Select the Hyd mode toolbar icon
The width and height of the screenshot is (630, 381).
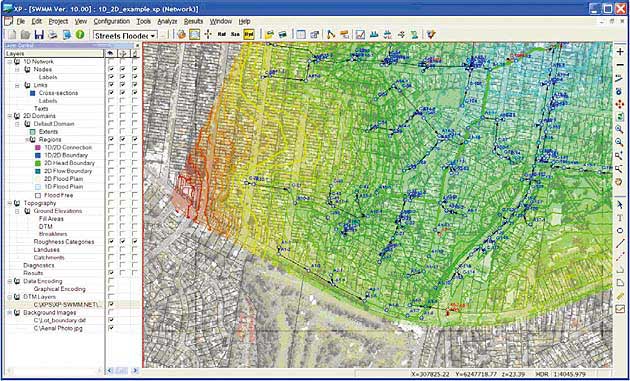tap(249, 35)
